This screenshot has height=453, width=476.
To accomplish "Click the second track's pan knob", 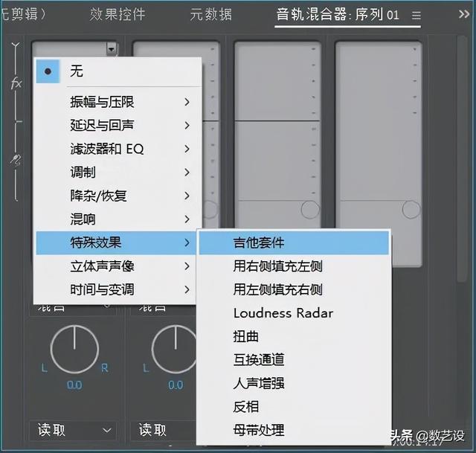I will pyautogui.click(x=175, y=349).
